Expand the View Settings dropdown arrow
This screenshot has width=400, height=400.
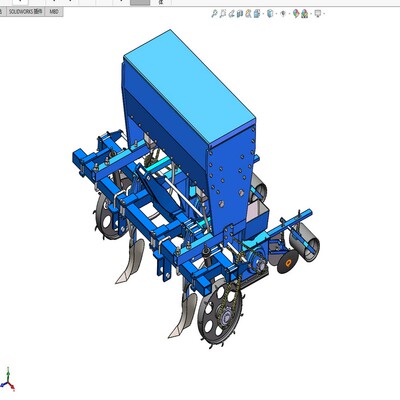click(324, 14)
